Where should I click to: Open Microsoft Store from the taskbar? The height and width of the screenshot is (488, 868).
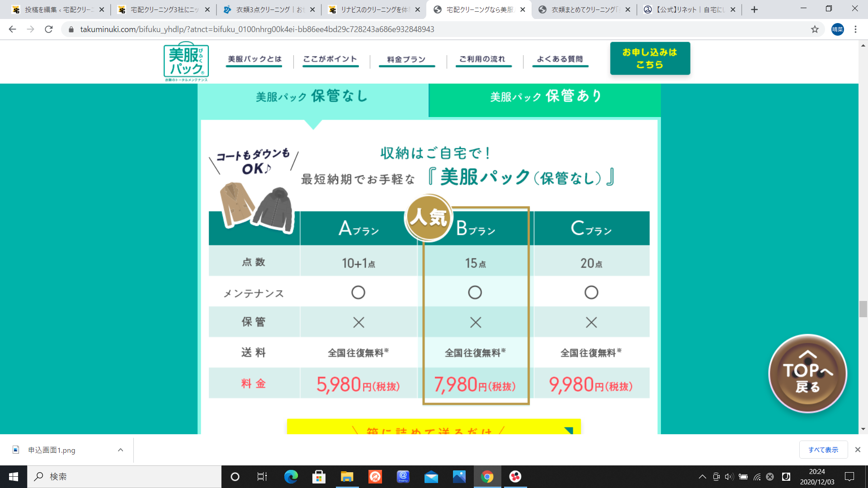pos(319,477)
